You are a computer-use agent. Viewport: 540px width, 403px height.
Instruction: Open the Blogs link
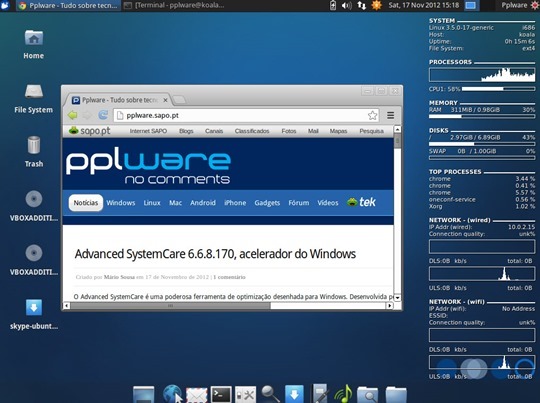(x=186, y=131)
